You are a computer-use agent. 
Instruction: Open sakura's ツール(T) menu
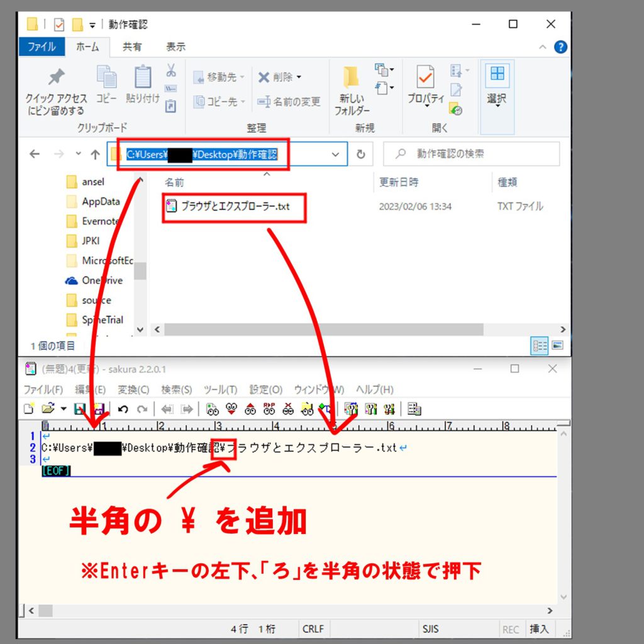coord(221,389)
